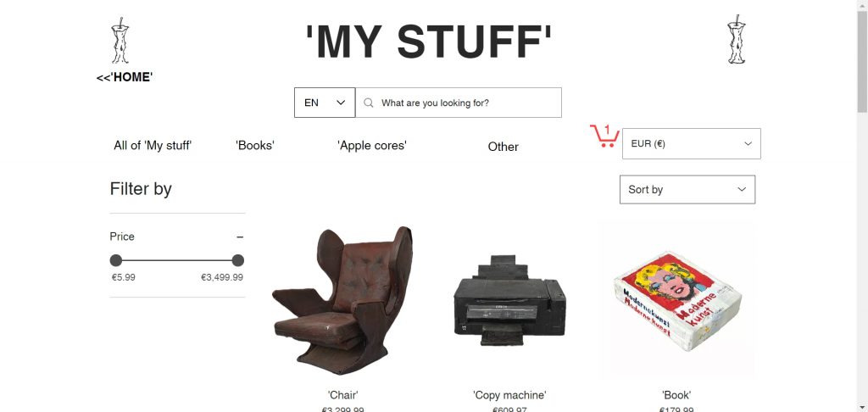Viewport: 868px width, 412px height.
Task: Open the Sort by dropdown
Action: point(687,189)
